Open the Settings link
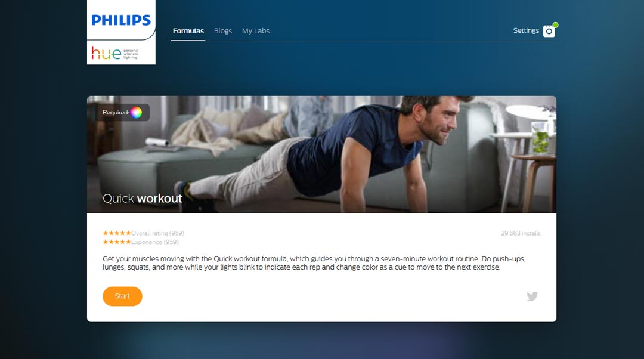Viewport: 644px width, 359px height. [x=526, y=30]
